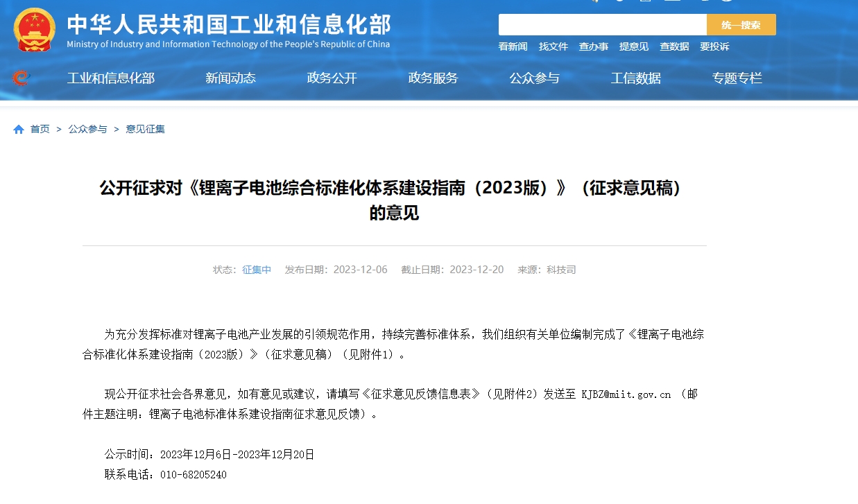The height and width of the screenshot is (504, 858).
Task: Click the 发布日期 2023-12-06 text
Action: 336,270
